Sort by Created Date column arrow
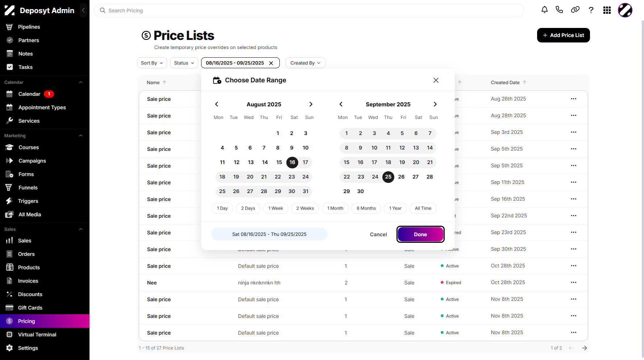This screenshot has height=360, width=644. pyautogui.click(x=524, y=82)
